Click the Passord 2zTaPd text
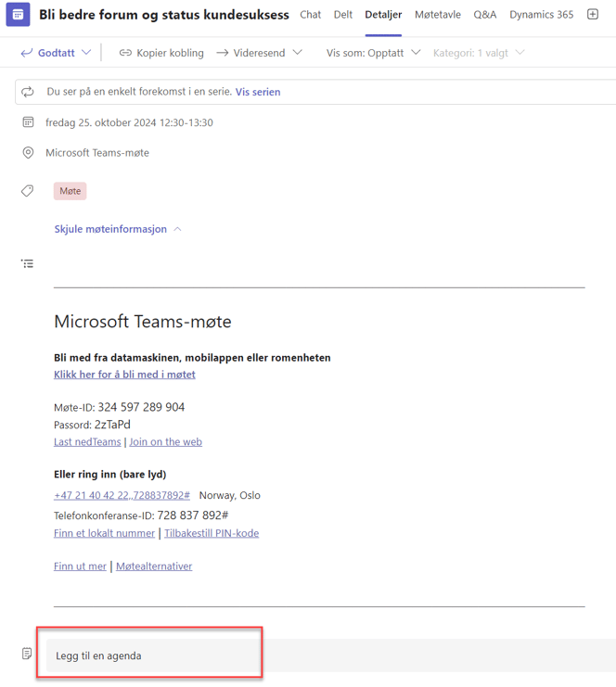The height and width of the screenshot is (687, 616). point(92,425)
